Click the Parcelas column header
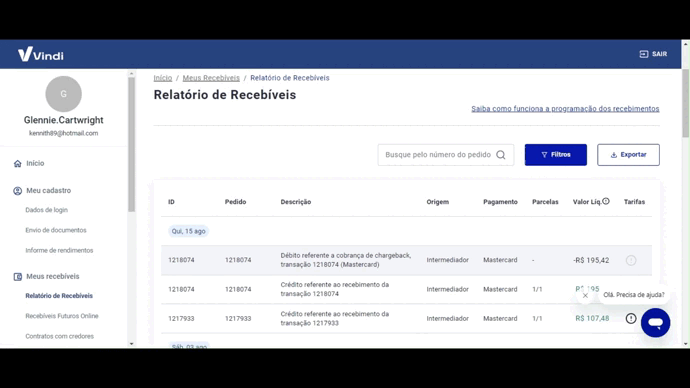Screen dimensions: 690x388 pyautogui.click(x=545, y=202)
